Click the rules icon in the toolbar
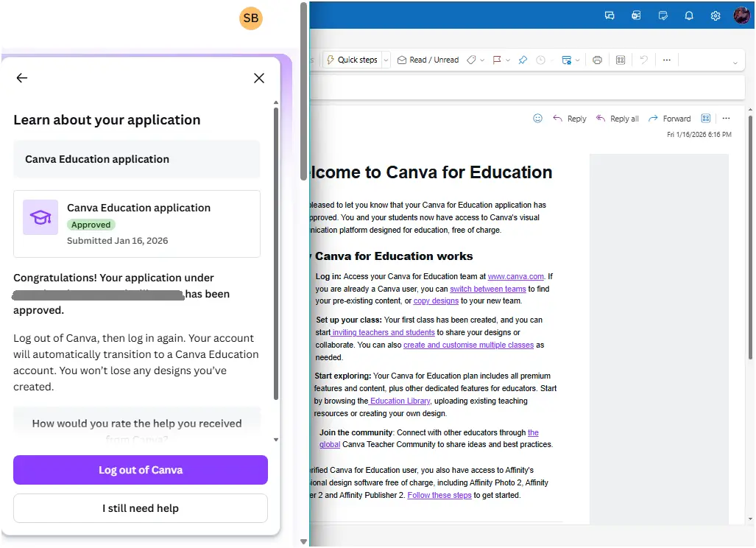The height and width of the screenshot is (548, 756). click(x=567, y=60)
